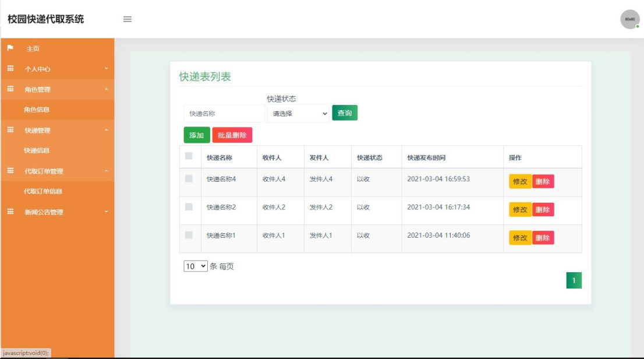Viewport: 644px width, 359px height.
Task: Click the 校园快递代取系统 site title
Action: click(x=45, y=19)
